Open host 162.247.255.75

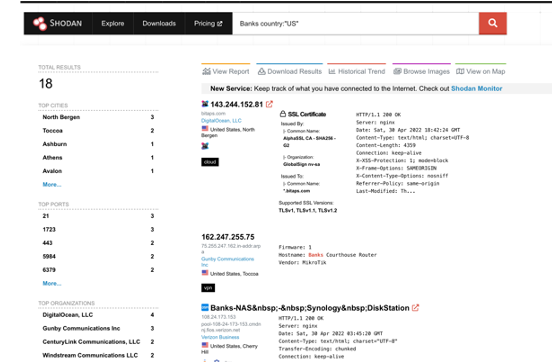[x=228, y=237]
